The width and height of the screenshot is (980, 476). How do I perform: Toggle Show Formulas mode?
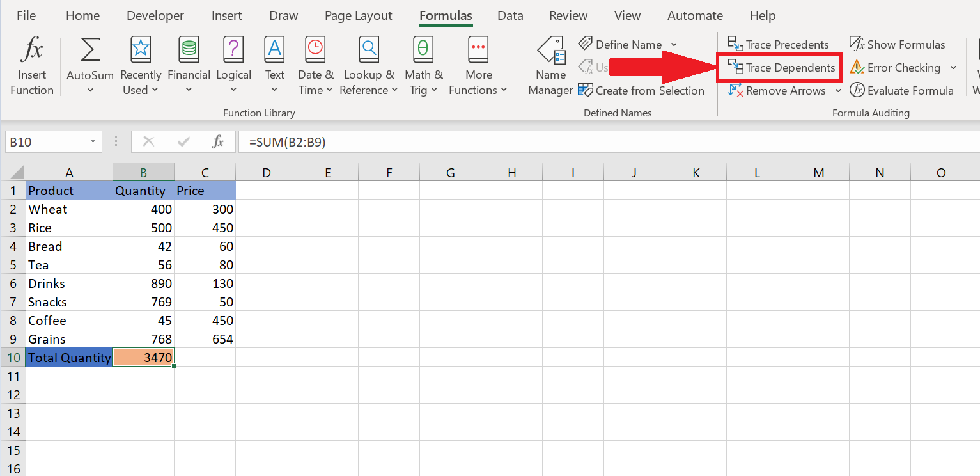[x=898, y=44]
